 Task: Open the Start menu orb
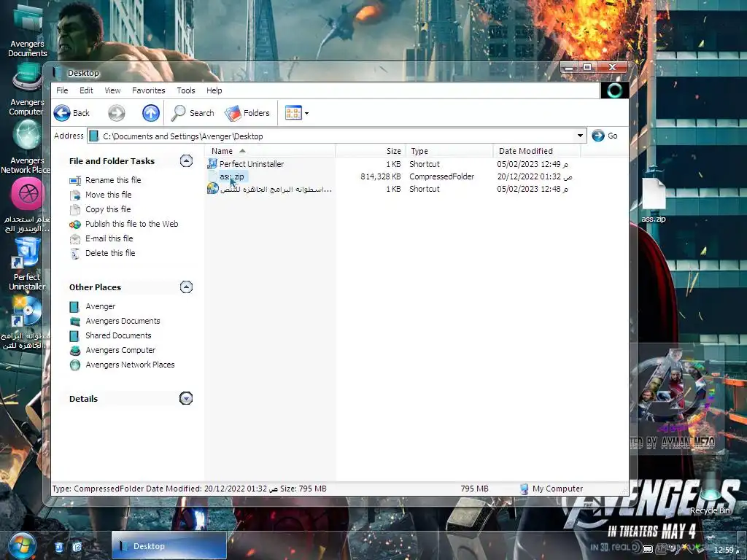click(22, 545)
